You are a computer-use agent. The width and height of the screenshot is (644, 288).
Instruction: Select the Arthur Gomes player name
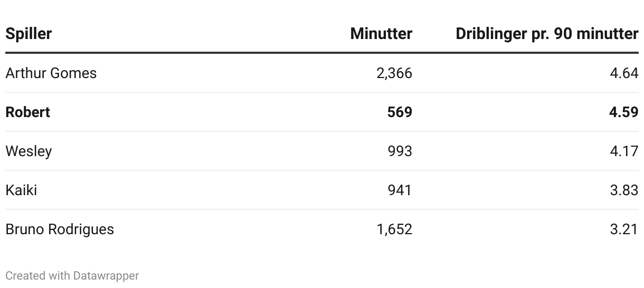51,73
